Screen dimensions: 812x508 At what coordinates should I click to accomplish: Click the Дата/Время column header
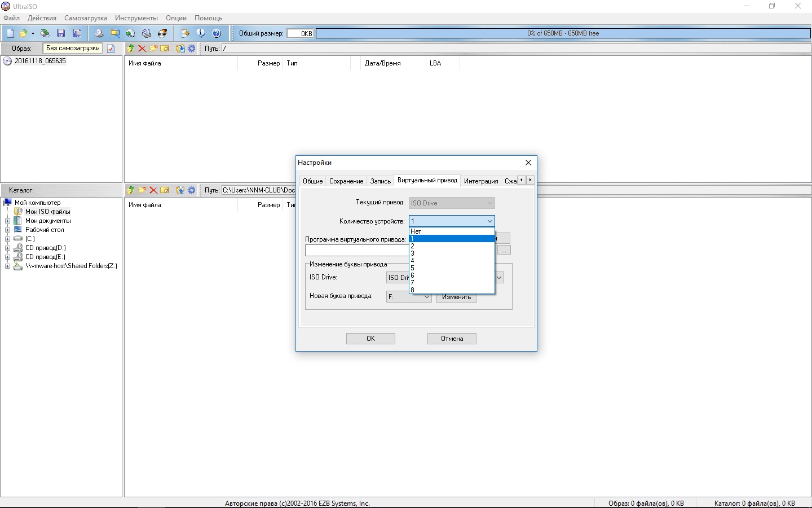pos(393,63)
